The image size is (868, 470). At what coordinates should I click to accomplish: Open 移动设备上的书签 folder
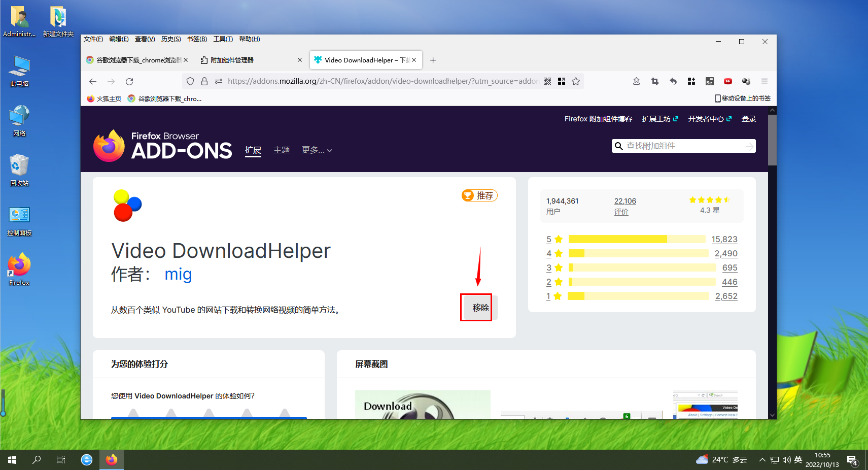742,98
